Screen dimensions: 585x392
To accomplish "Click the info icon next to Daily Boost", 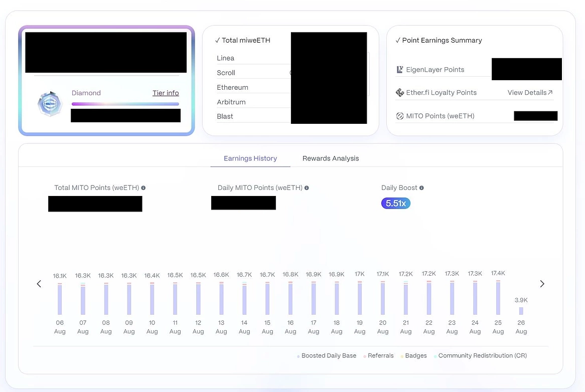I will coord(421,188).
